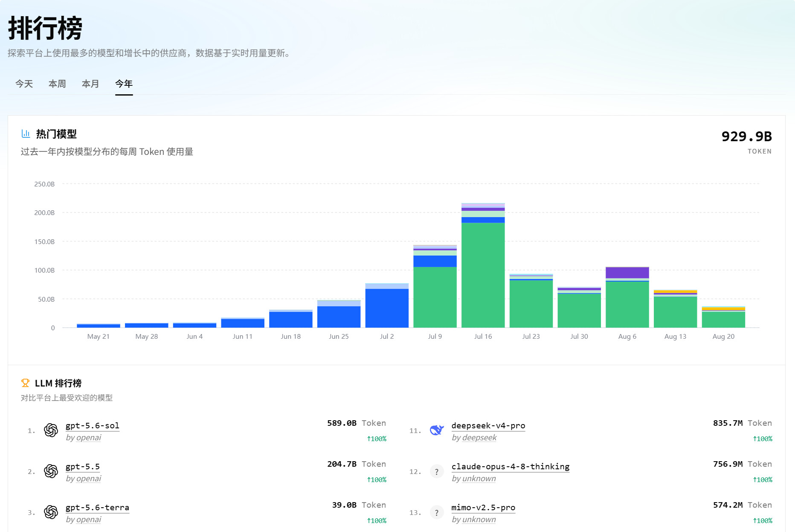Select the 今年 tab
Viewport: 795px width, 532px height.
click(124, 84)
